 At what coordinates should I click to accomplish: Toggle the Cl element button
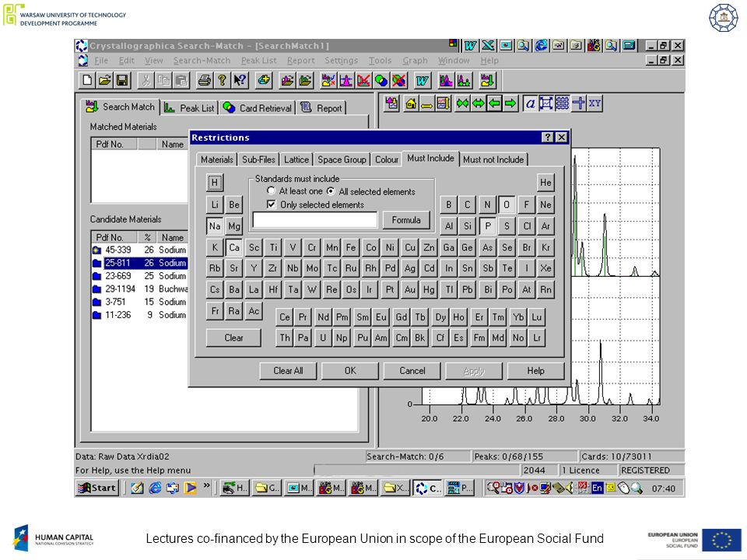coord(527,226)
